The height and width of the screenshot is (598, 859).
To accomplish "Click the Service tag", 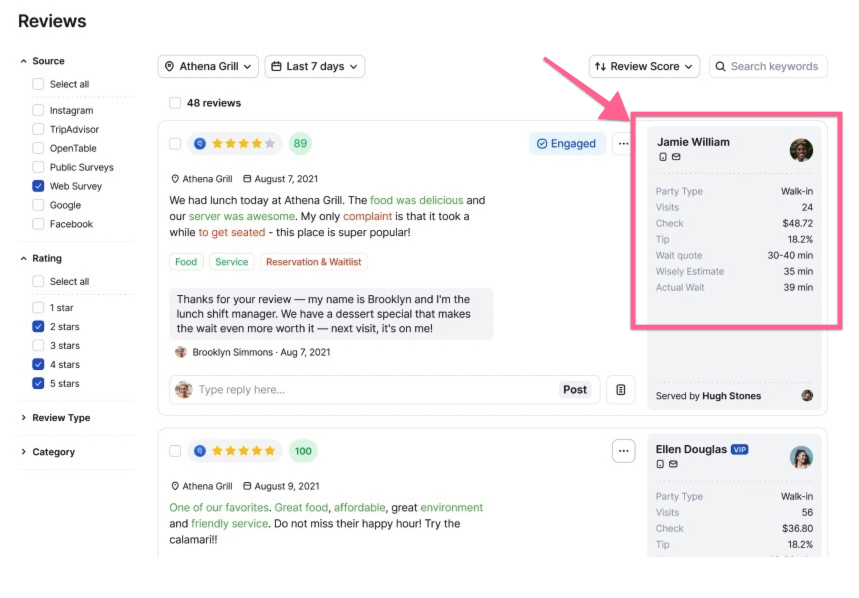I will [x=232, y=262].
